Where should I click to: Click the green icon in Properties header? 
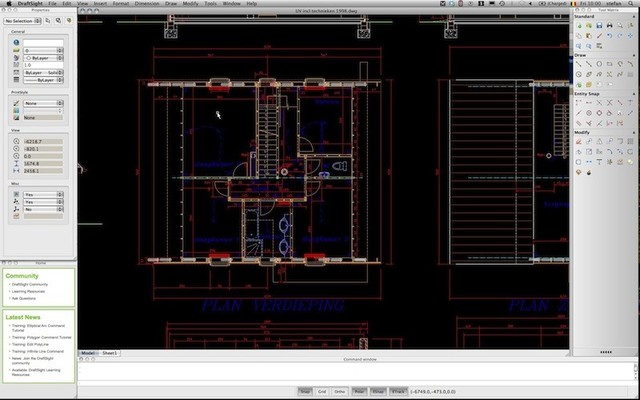coord(69,20)
